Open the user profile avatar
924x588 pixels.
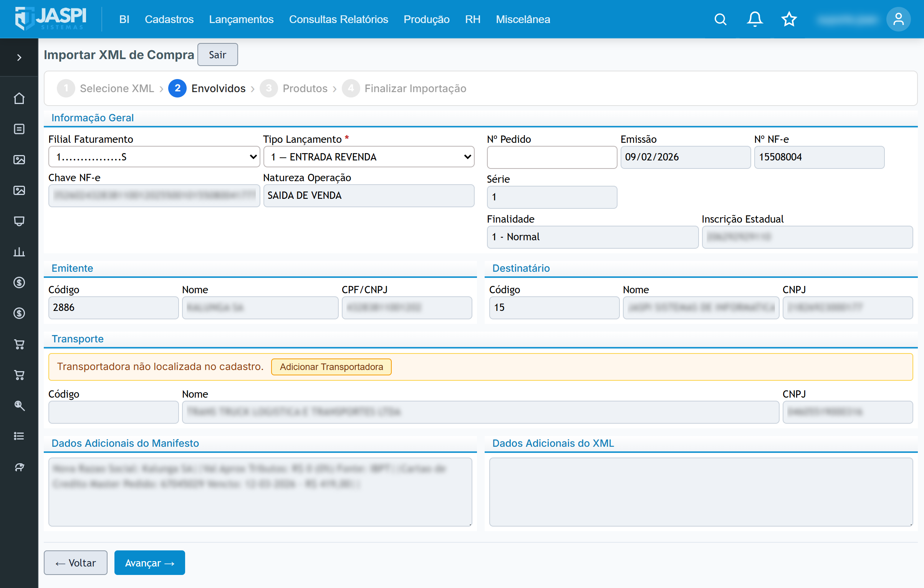pyautogui.click(x=899, y=19)
